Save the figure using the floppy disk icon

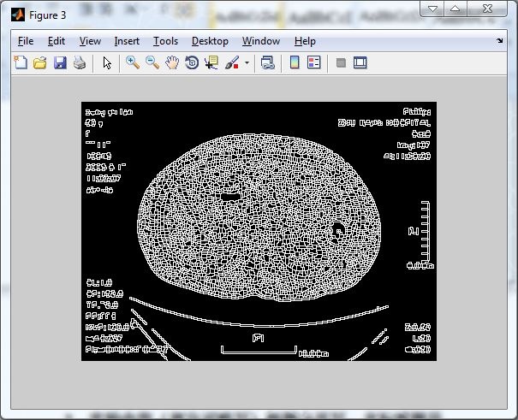(x=60, y=62)
